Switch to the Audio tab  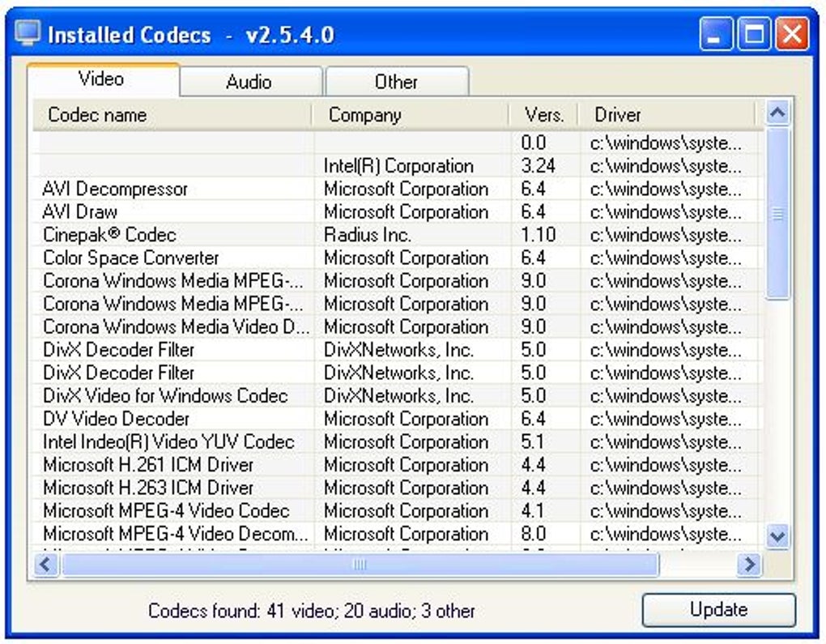(250, 82)
